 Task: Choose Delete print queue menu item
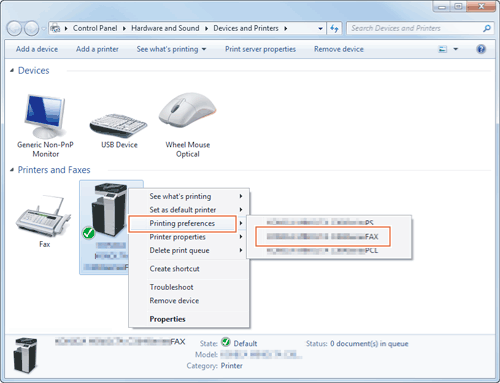[189, 251]
